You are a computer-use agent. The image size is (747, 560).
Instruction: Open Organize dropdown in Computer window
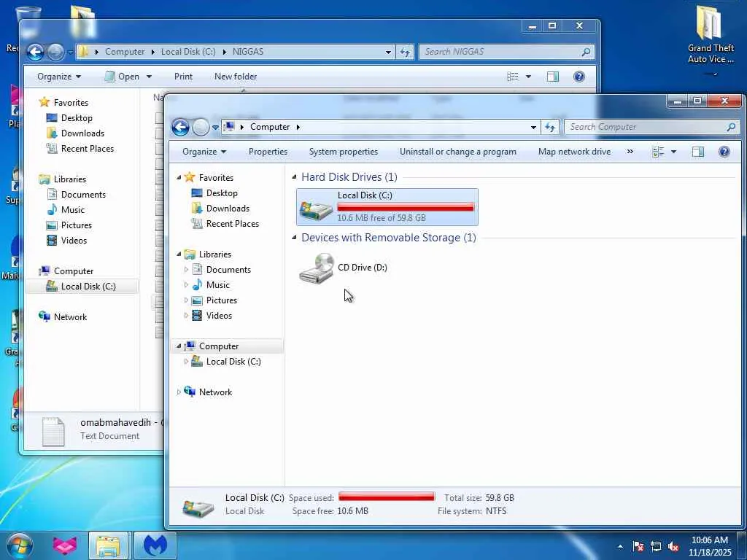pyautogui.click(x=204, y=152)
